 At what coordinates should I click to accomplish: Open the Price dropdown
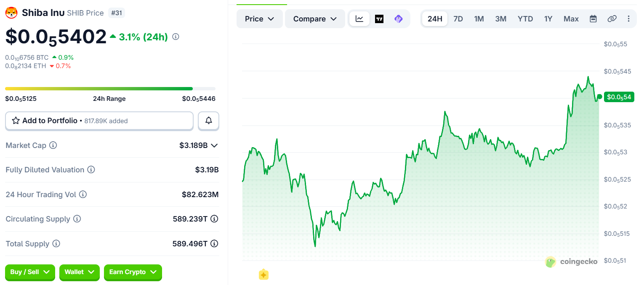coord(260,19)
